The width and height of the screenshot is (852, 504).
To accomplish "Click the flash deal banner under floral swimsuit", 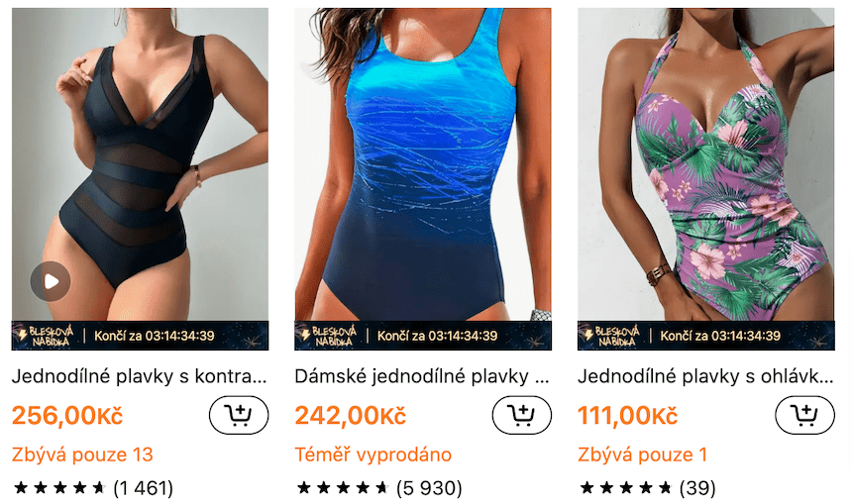I will (705, 336).
